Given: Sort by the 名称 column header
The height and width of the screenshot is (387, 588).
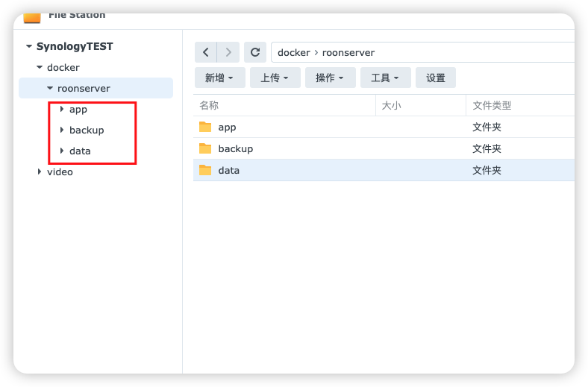Looking at the screenshot, I should coord(209,106).
